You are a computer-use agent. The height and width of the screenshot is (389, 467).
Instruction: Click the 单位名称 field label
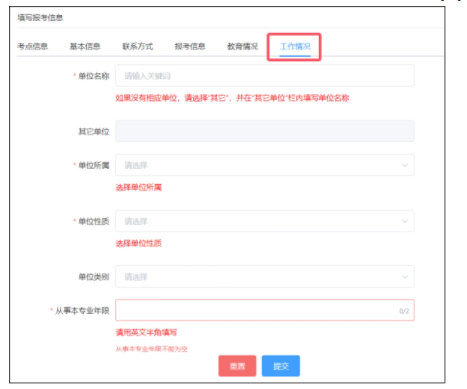[x=94, y=76]
